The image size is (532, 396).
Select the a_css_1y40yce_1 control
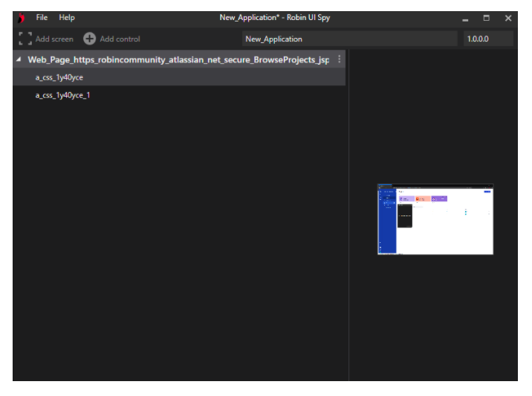[x=63, y=96]
